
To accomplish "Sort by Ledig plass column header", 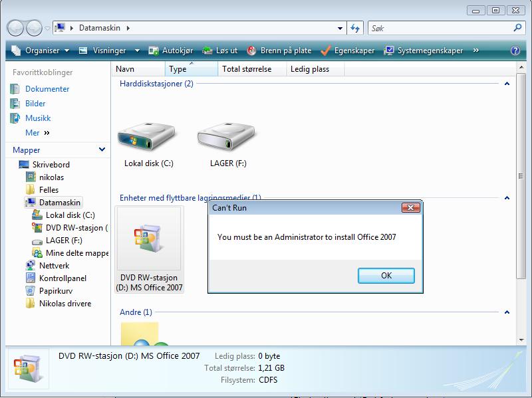I will pos(315,69).
